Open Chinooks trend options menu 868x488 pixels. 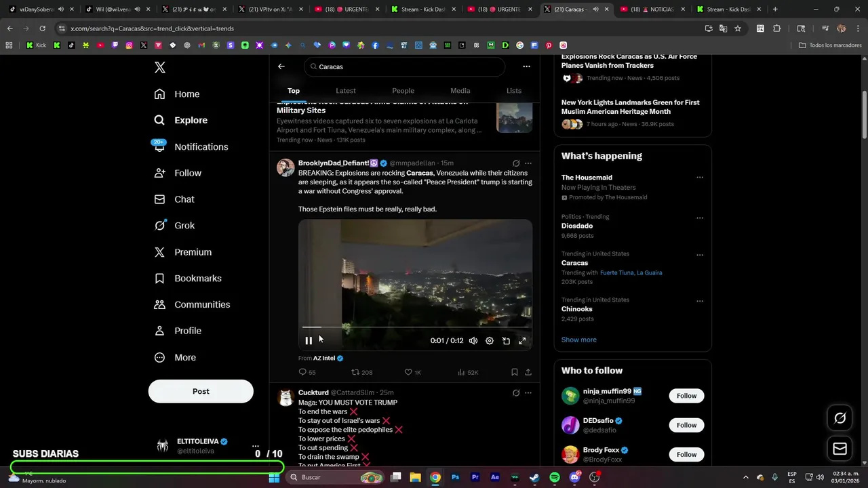[700, 302]
